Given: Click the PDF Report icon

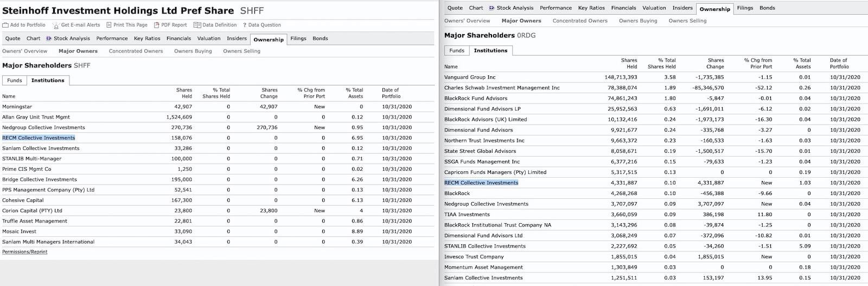Looking at the screenshot, I should tap(157, 25).
